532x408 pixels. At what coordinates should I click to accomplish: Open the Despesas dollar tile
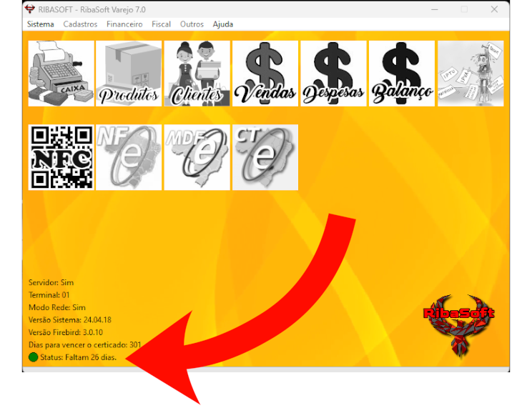coord(333,74)
